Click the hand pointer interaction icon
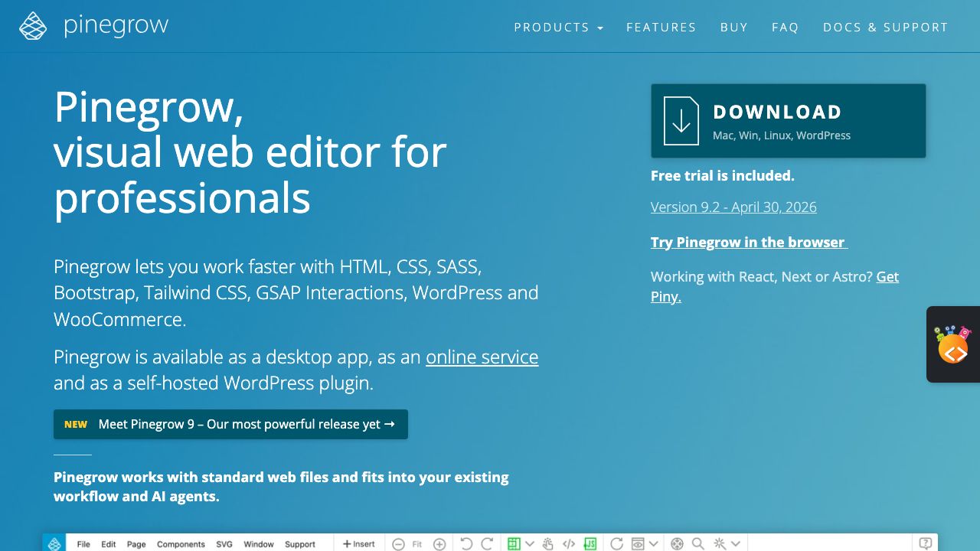 click(x=548, y=544)
